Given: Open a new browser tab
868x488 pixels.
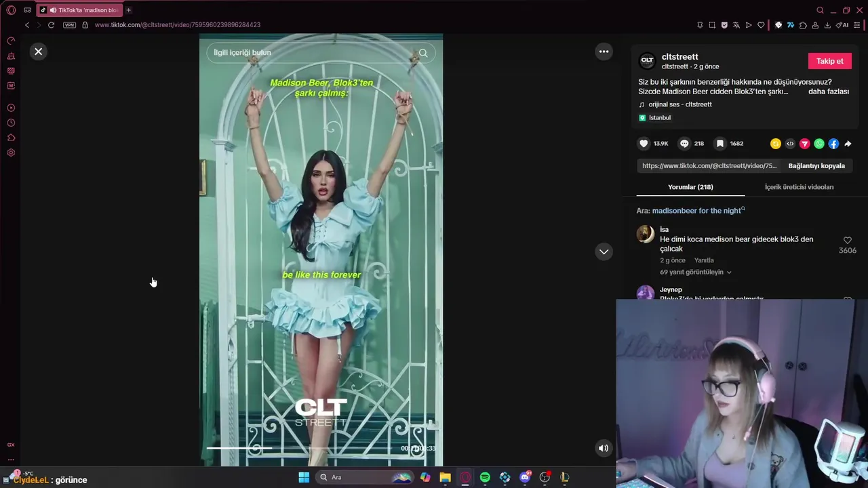Looking at the screenshot, I should click(128, 10).
